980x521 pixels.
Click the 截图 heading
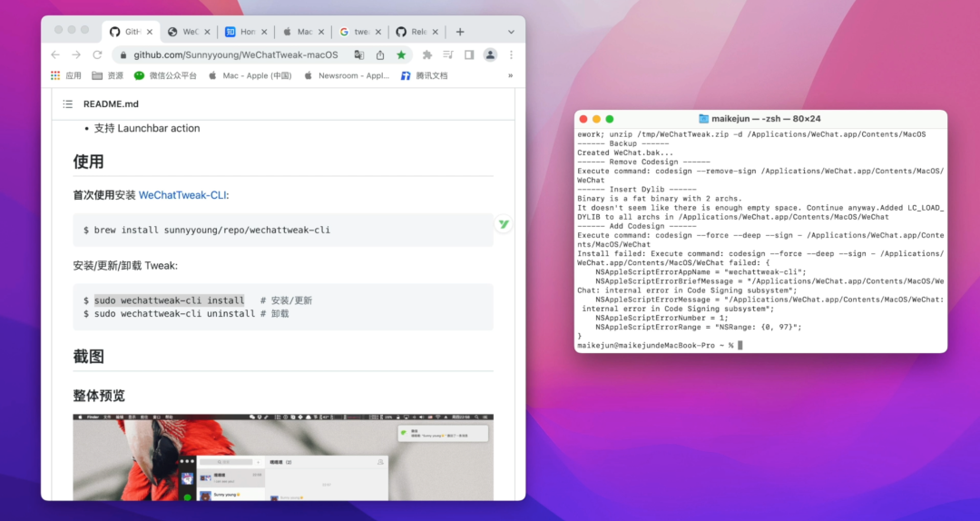point(88,357)
